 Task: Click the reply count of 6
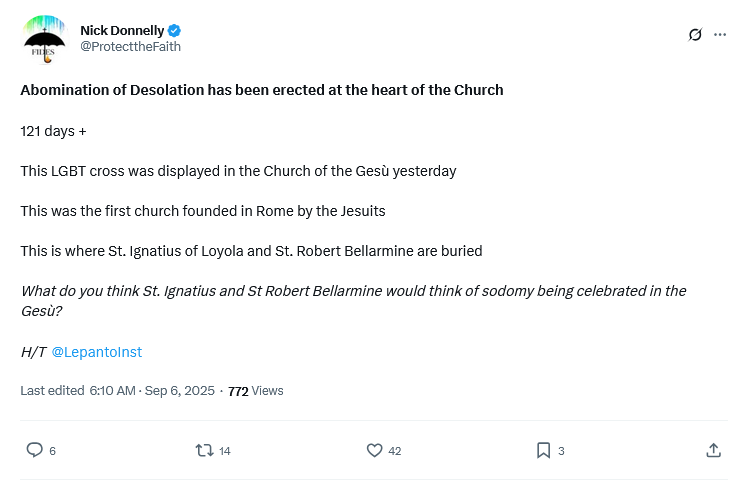click(x=52, y=451)
